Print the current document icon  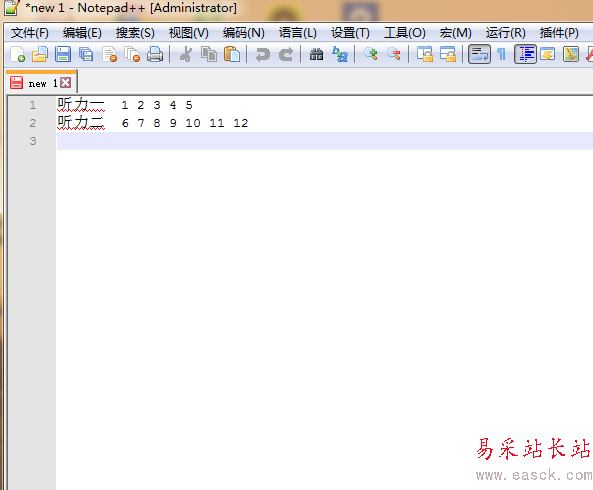tap(155, 54)
